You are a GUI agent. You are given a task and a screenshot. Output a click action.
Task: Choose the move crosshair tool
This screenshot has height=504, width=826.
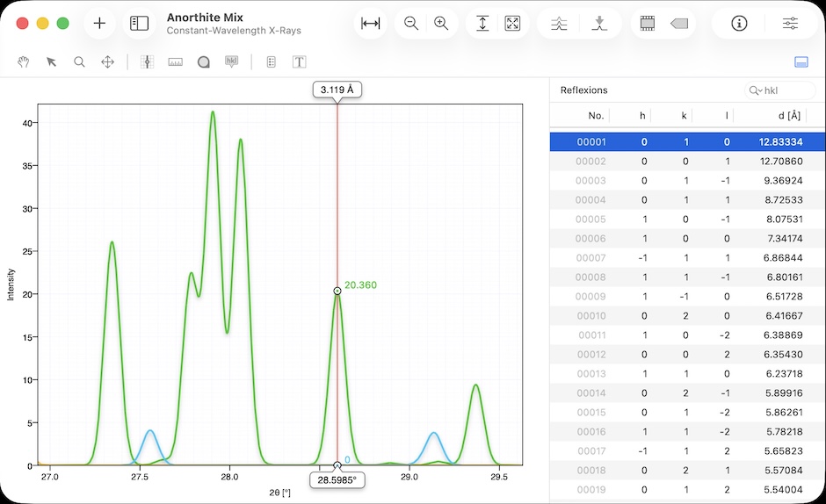pos(107,62)
